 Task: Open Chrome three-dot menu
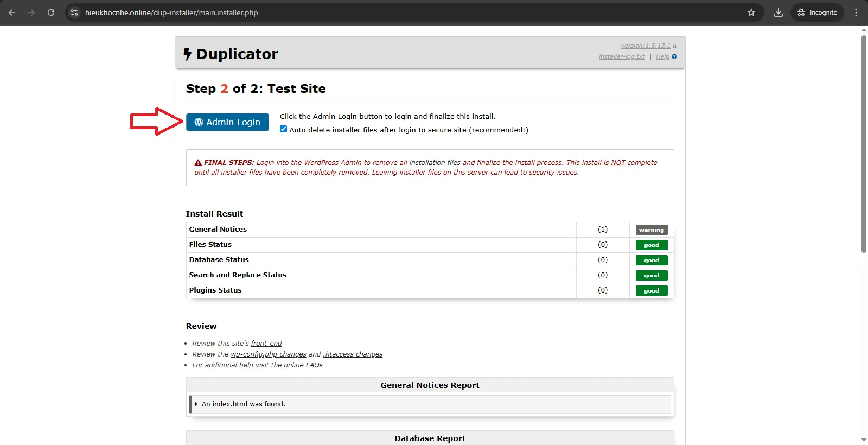(856, 12)
